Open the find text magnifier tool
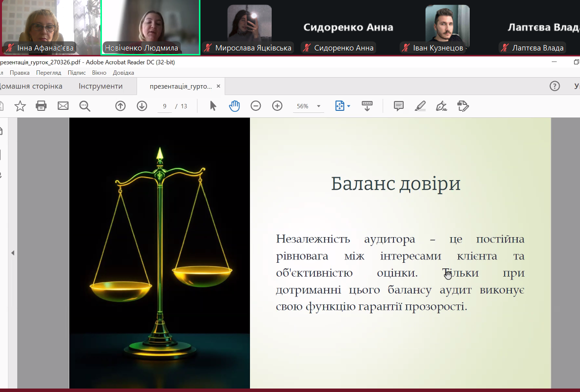580x392 pixels. 85,106
